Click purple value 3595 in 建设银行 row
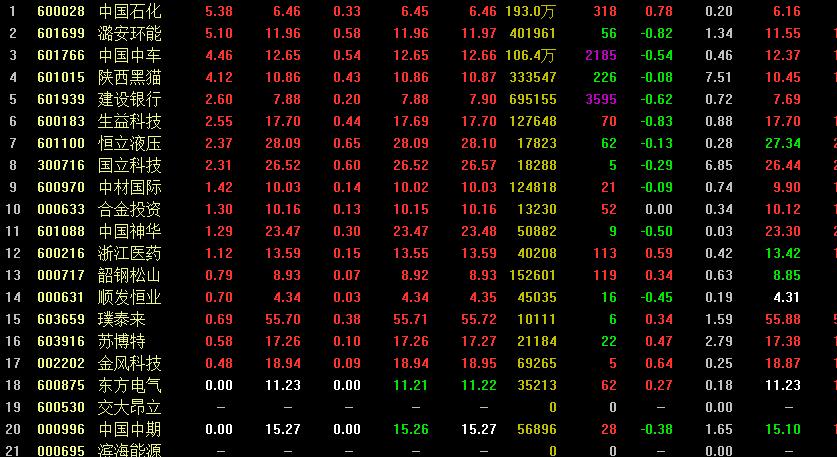837x457 pixels. click(x=601, y=99)
